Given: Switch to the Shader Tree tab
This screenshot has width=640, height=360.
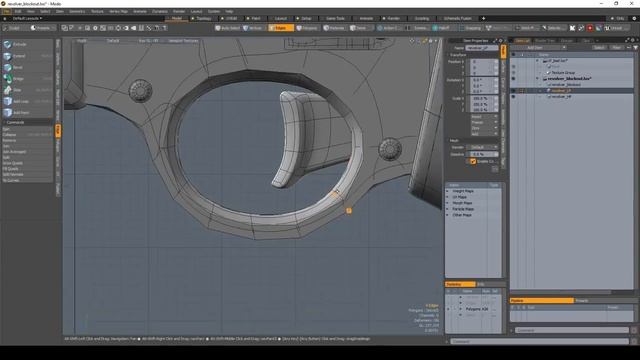Looking at the screenshot, I should click(x=545, y=41).
